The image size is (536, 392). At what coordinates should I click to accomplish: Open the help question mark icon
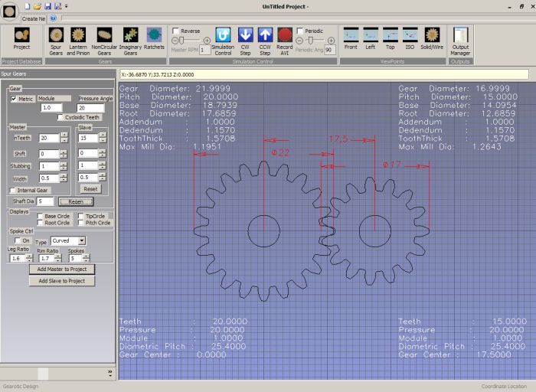click(53, 18)
